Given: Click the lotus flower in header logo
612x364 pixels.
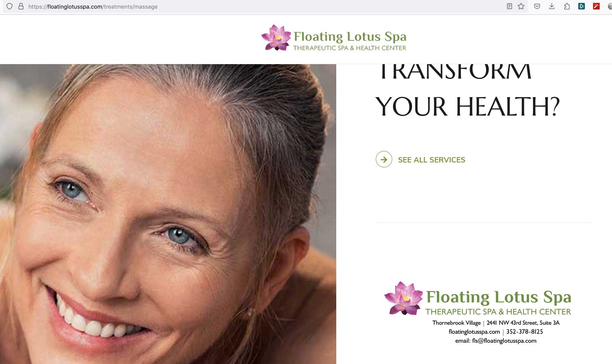Looking at the screenshot, I should (276, 38).
